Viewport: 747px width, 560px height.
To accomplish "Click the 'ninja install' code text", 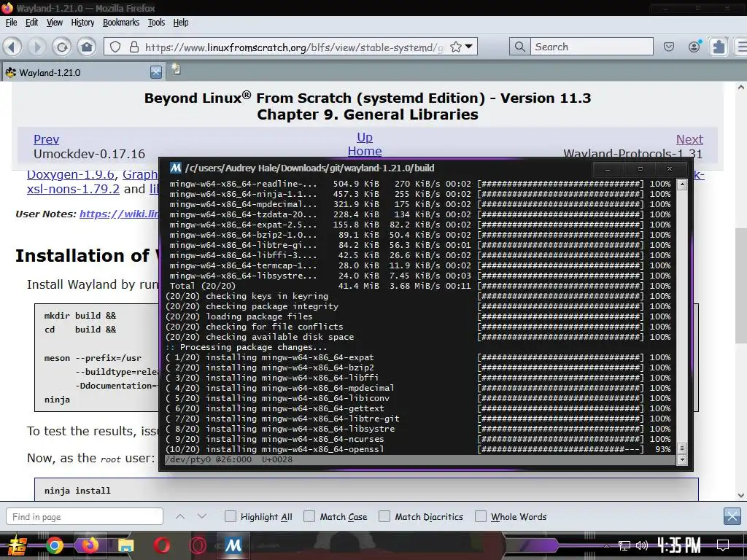I will tap(77, 491).
